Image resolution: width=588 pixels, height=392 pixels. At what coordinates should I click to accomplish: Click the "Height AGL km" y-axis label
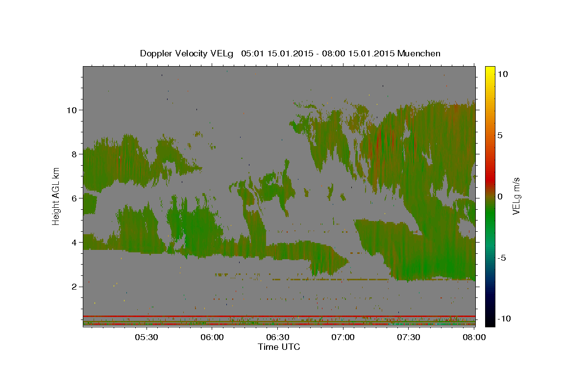(x=56, y=196)
